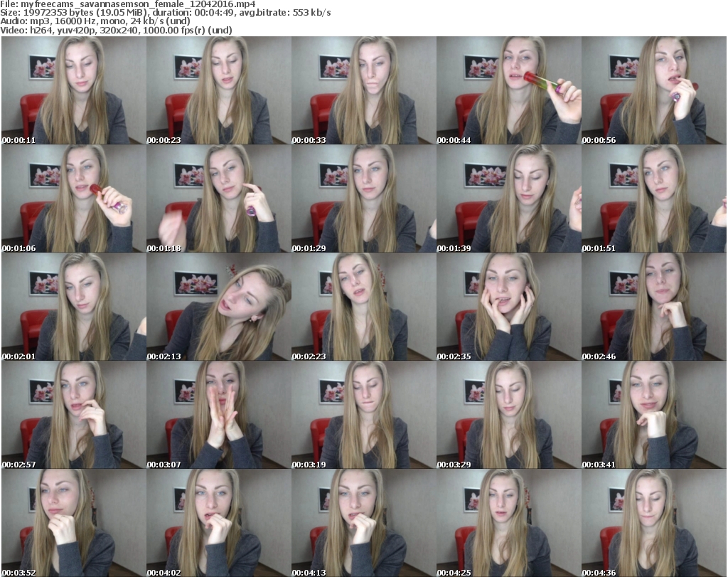
Task: Select the frame stamped 00:02:46
Action: pyautogui.click(x=654, y=307)
